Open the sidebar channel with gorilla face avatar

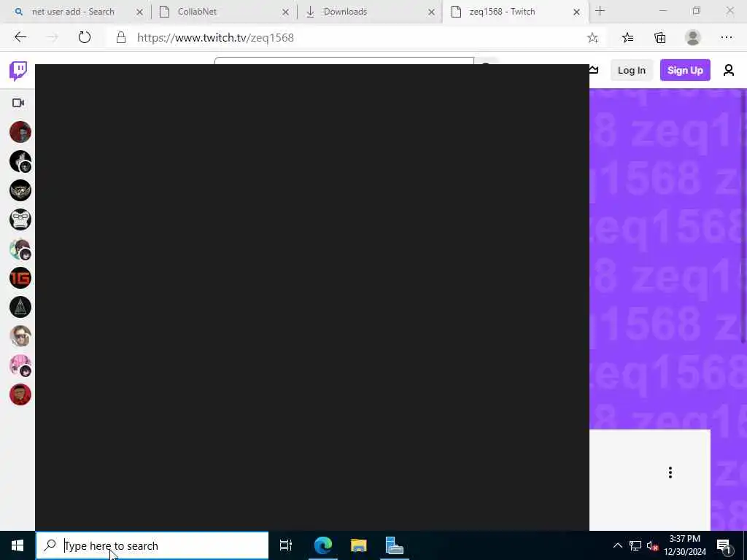point(20,219)
